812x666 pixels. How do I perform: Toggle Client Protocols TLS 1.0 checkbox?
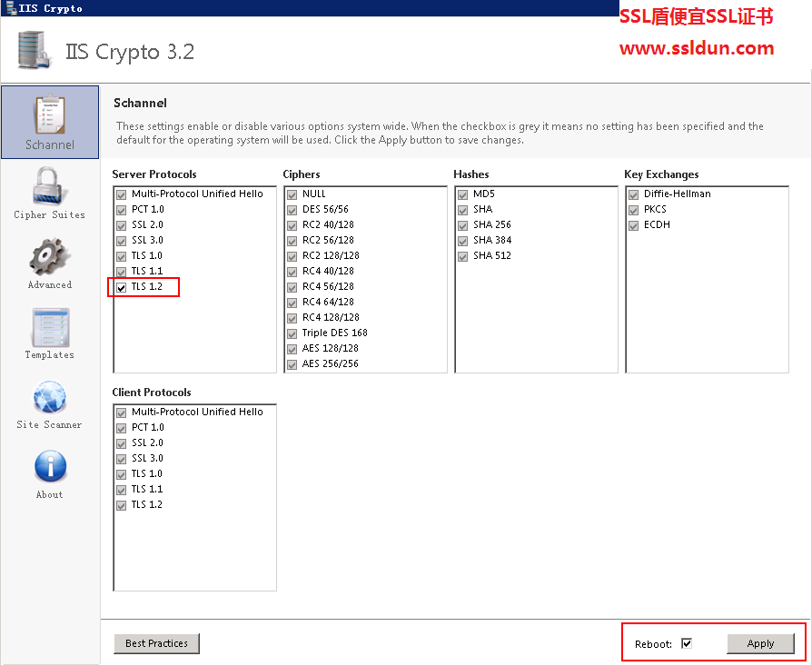(121, 474)
